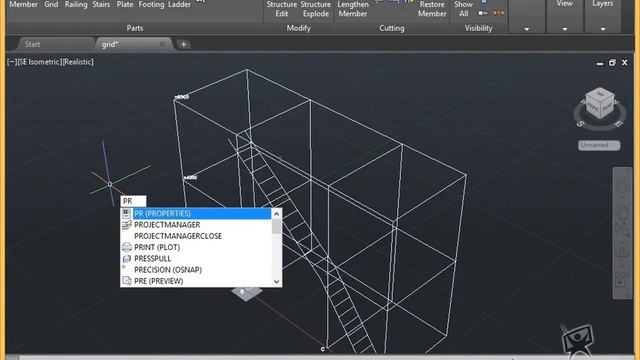The height and width of the screenshot is (360, 640).
Task: Click Show All in Visibility panel
Action: [463, 9]
